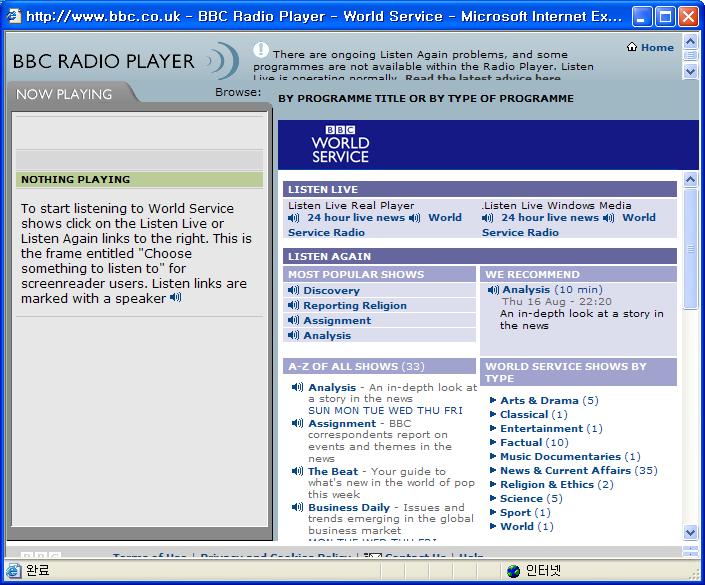The image size is (705, 585).
Task: Click speaker icon before Real Player World Service Radio
Action: [415, 218]
